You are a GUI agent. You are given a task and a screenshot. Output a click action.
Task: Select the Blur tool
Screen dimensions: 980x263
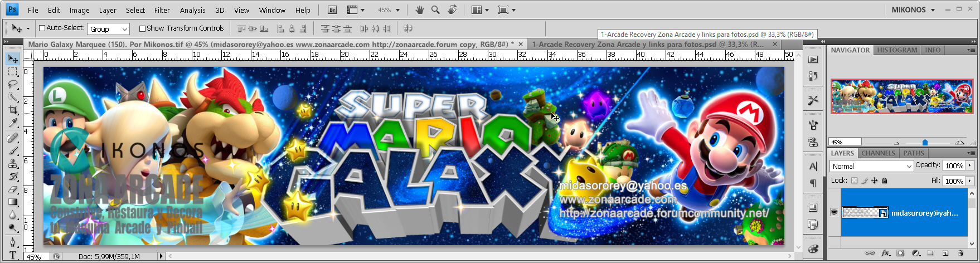pyautogui.click(x=13, y=215)
